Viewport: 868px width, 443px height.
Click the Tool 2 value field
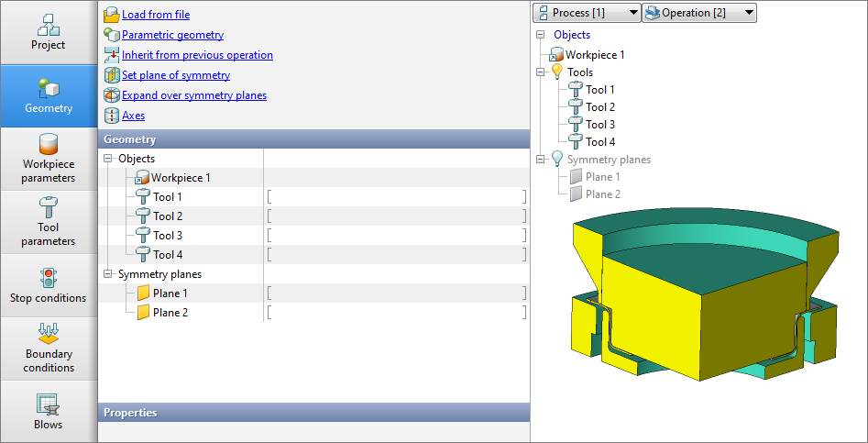click(397, 216)
